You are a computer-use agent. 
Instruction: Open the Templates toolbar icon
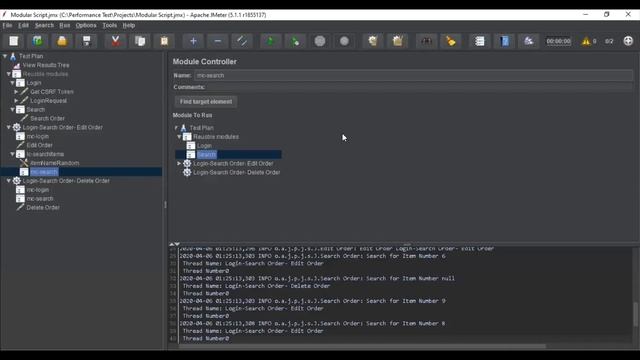(38, 41)
